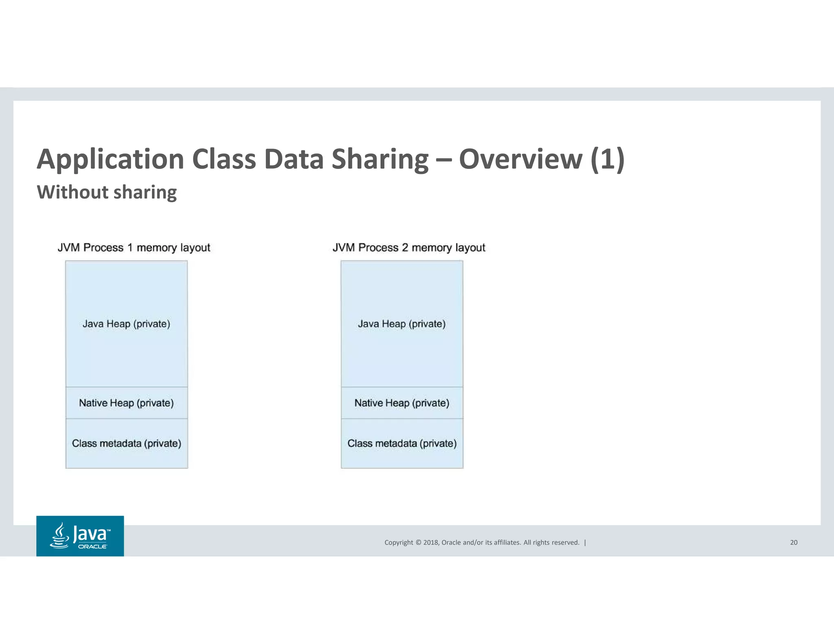Click Process 1 Native Heap (private) block

coord(126,403)
